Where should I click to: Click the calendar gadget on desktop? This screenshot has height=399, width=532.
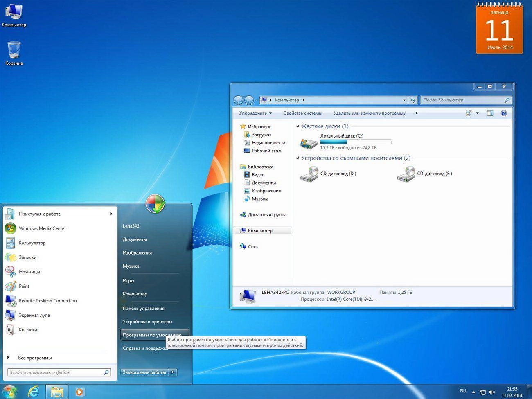click(499, 28)
